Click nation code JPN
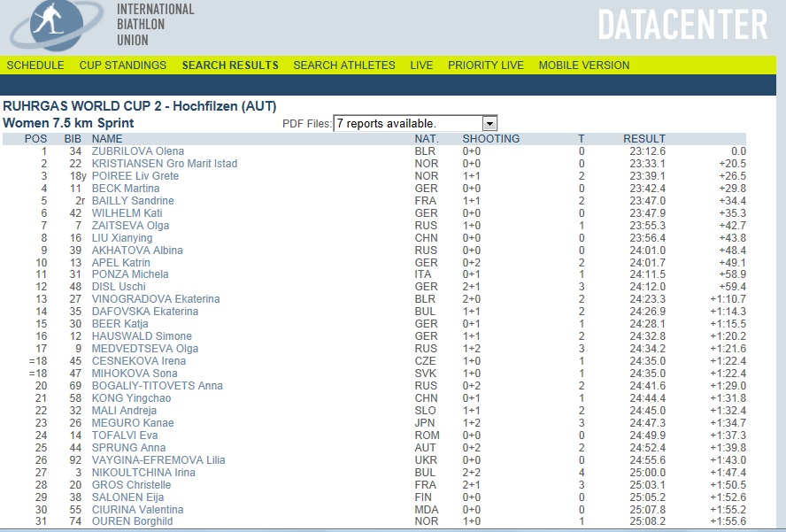The height and width of the screenshot is (532, 786). coord(425,423)
